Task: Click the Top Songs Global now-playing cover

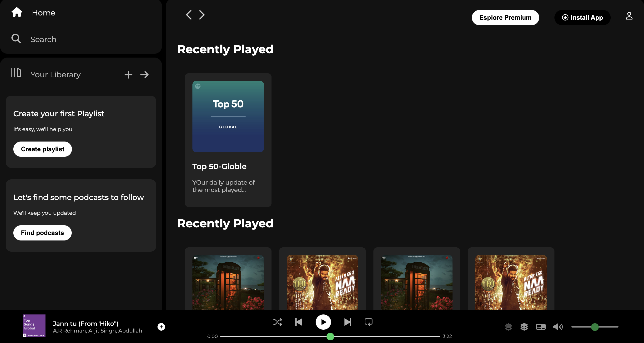Action: (34, 326)
